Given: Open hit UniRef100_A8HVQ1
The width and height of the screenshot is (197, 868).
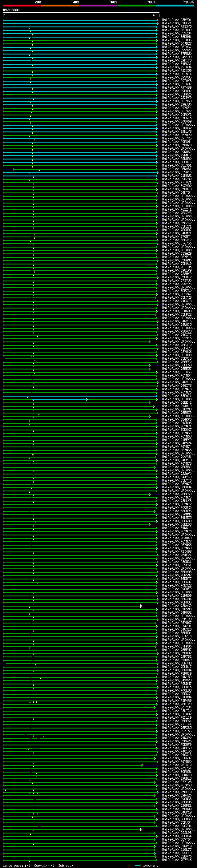Looking at the screenshot, I should point(177,20).
